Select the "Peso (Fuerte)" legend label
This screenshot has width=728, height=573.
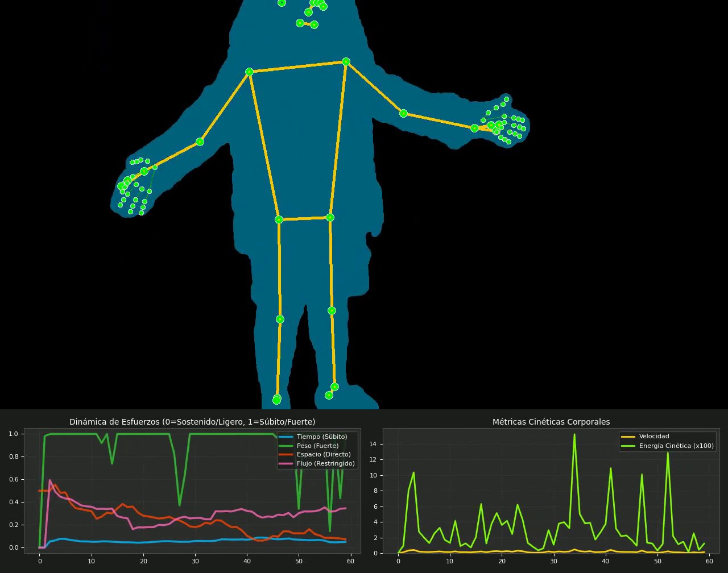click(x=317, y=446)
